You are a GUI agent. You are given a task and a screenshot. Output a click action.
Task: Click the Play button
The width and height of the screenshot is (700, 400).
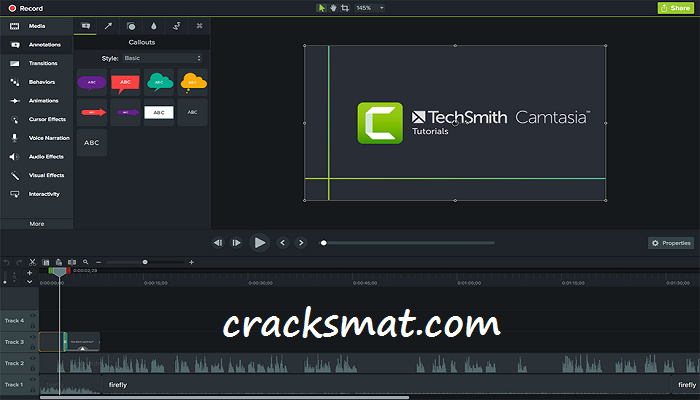259,242
